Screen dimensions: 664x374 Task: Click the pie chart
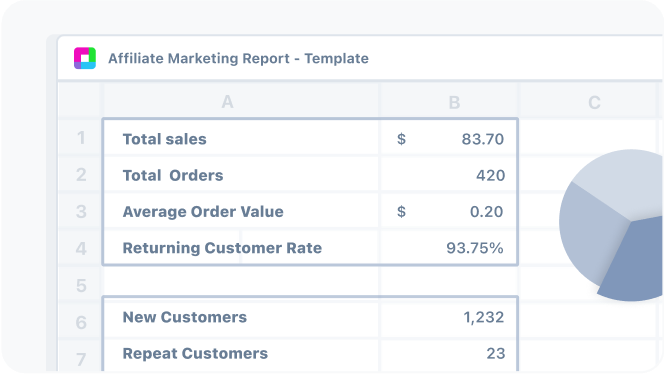(611, 225)
